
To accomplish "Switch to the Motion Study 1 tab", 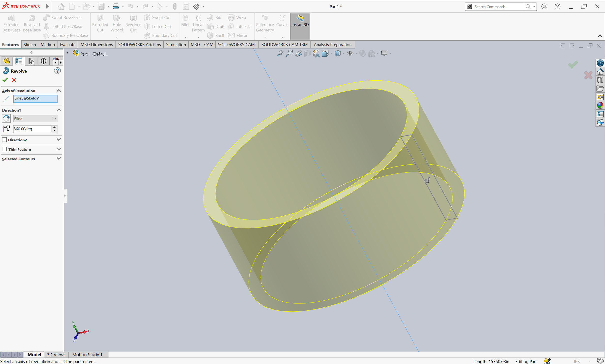I will pyautogui.click(x=87, y=354).
